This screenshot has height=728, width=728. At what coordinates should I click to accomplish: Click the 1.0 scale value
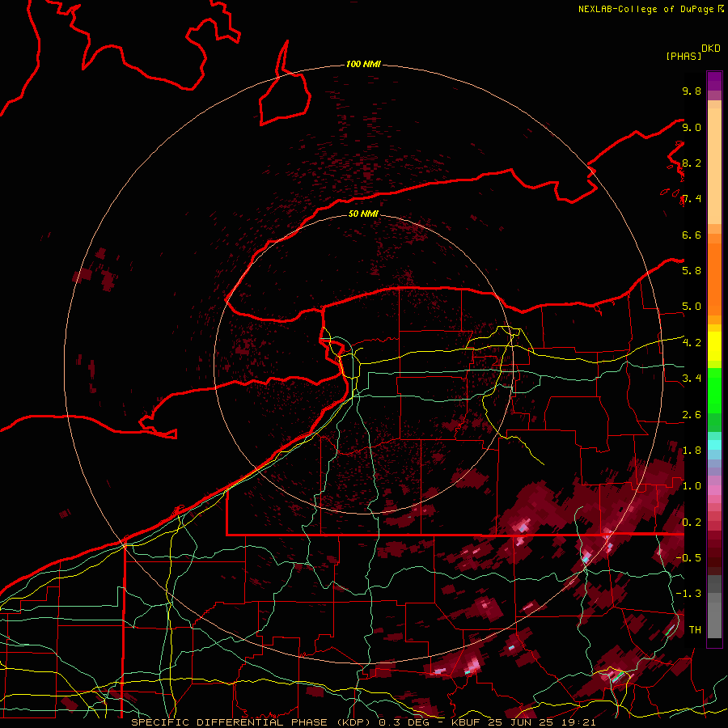(x=692, y=486)
